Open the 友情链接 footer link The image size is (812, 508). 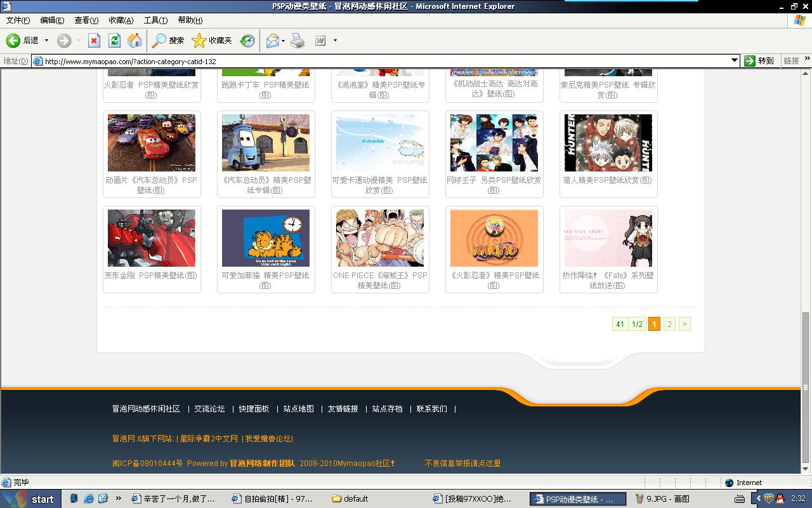(343, 409)
